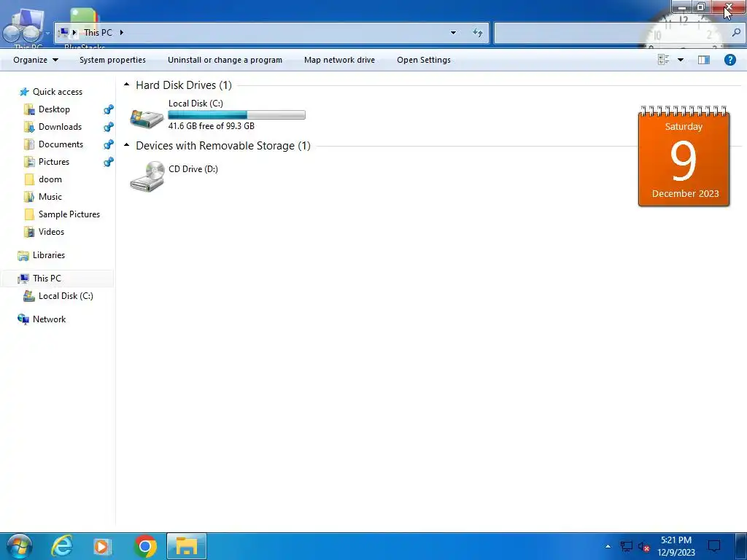
Task: Click the orange calendar gadget
Action: pyautogui.click(x=684, y=156)
